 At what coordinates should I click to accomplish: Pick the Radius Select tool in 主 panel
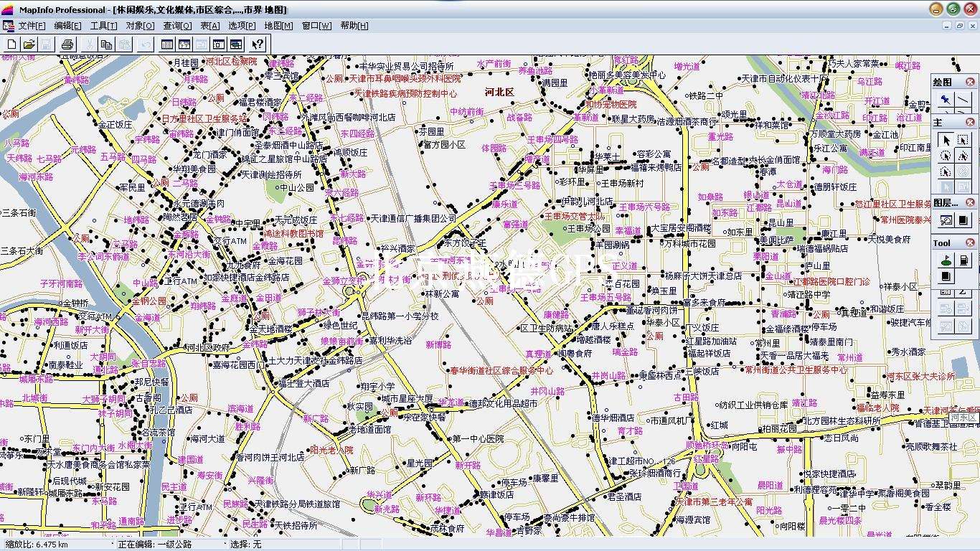[946, 156]
